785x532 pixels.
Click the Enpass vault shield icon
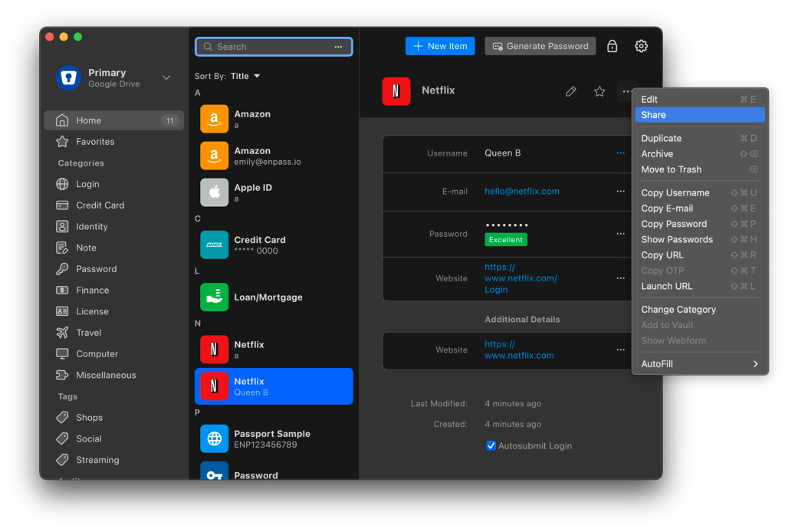(68, 77)
